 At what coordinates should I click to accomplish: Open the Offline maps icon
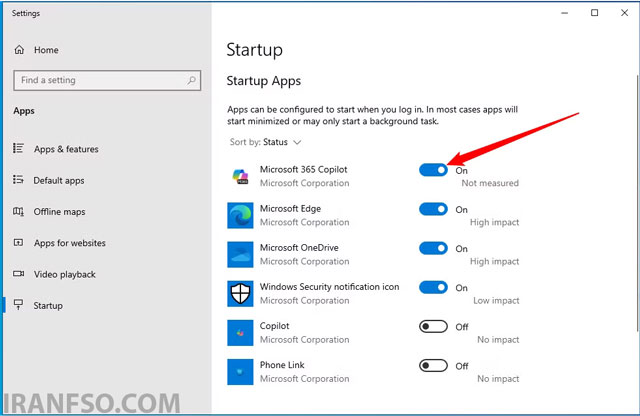pos(18,211)
